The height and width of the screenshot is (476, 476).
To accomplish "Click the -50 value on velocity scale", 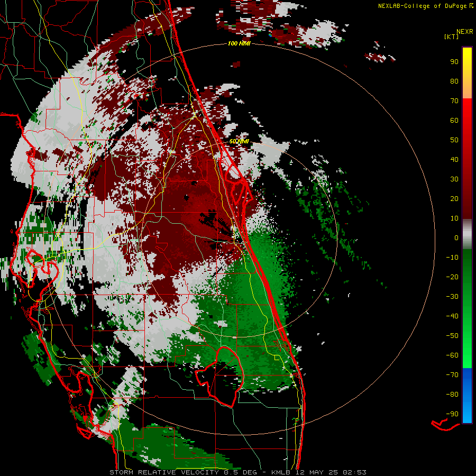I will point(452,335).
